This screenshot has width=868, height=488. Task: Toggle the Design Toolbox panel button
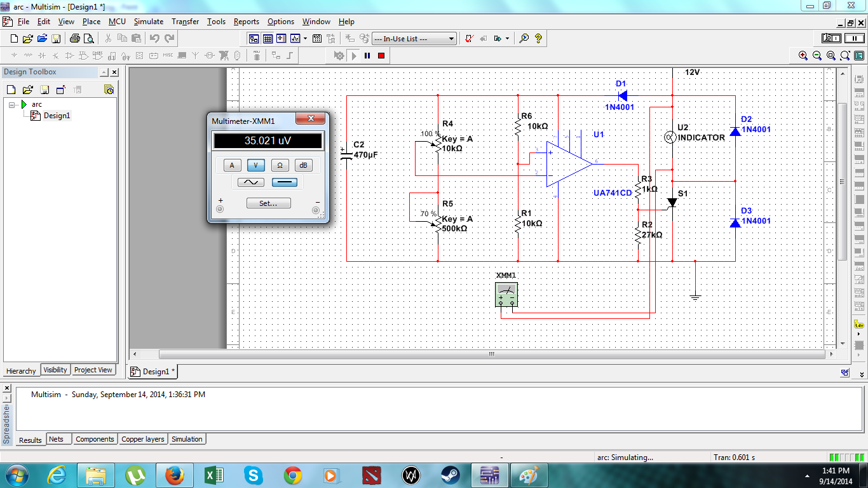[x=254, y=38]
